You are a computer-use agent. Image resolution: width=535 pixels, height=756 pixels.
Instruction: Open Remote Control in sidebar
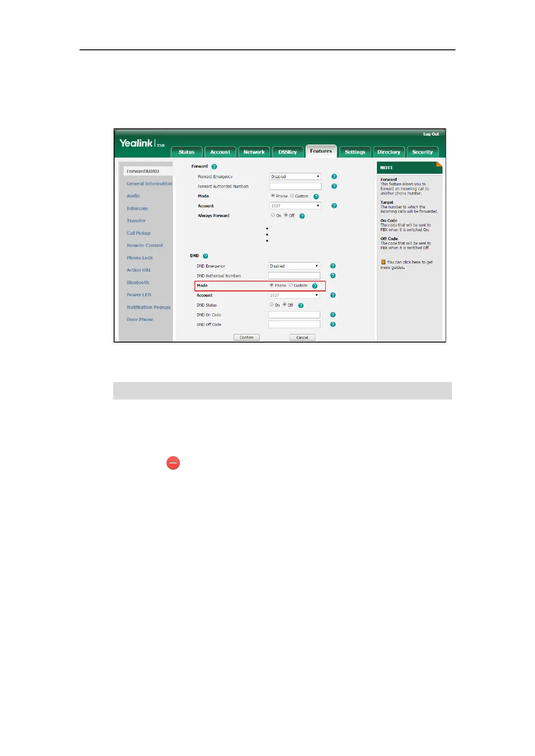145,246
